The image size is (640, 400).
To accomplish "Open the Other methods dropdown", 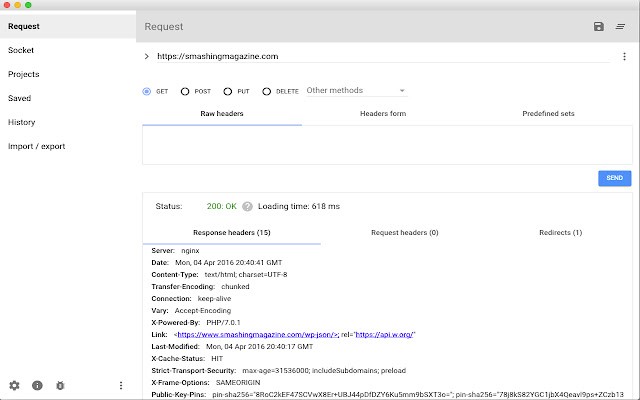I will (355, 91).
